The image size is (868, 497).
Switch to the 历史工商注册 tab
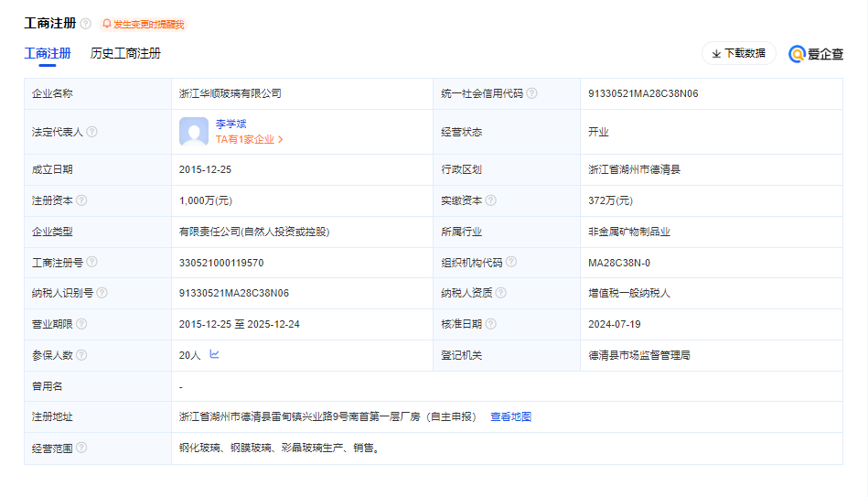point(125,54)
